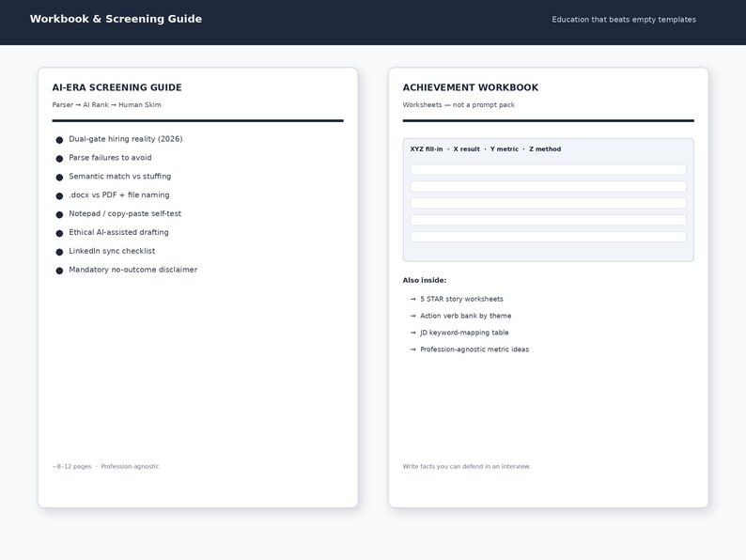The width and height of the screenshot is (746, 560).
Task: Click '5 STAR story worksheets' entry
Action: 461,299
